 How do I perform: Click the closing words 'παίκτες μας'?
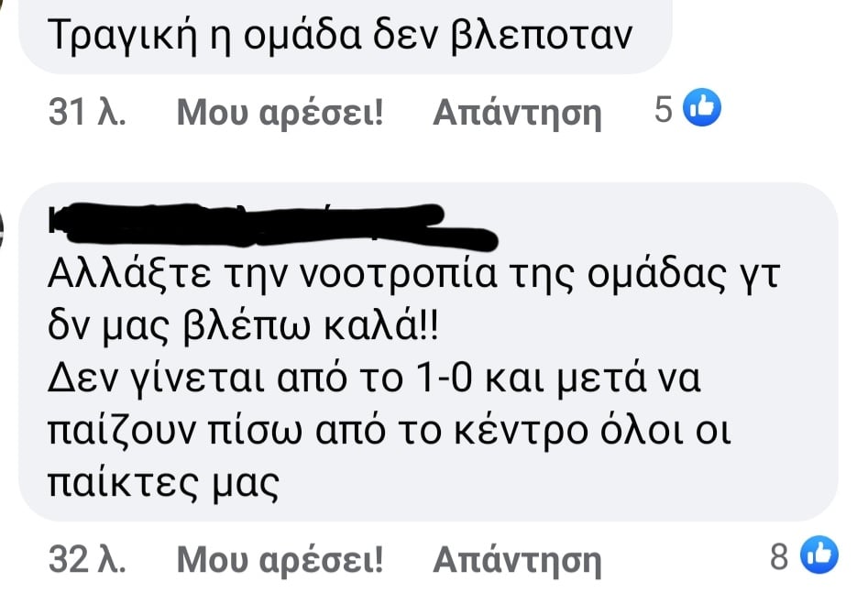pos(163,485)
